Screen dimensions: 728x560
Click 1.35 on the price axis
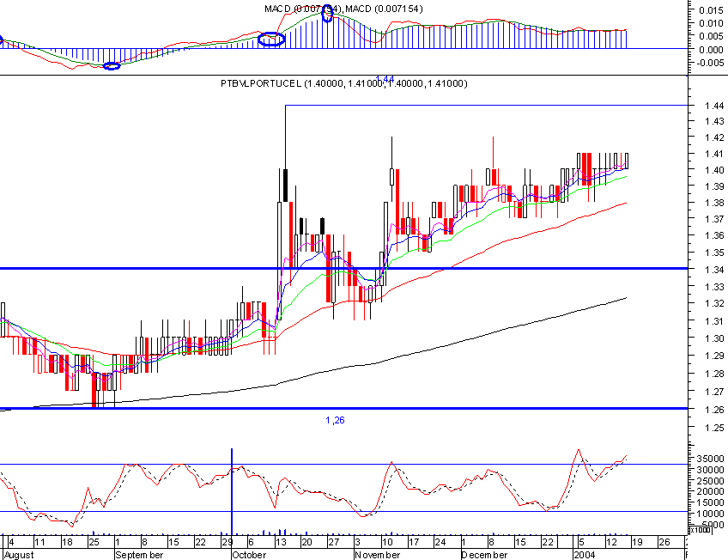[714, 253]
